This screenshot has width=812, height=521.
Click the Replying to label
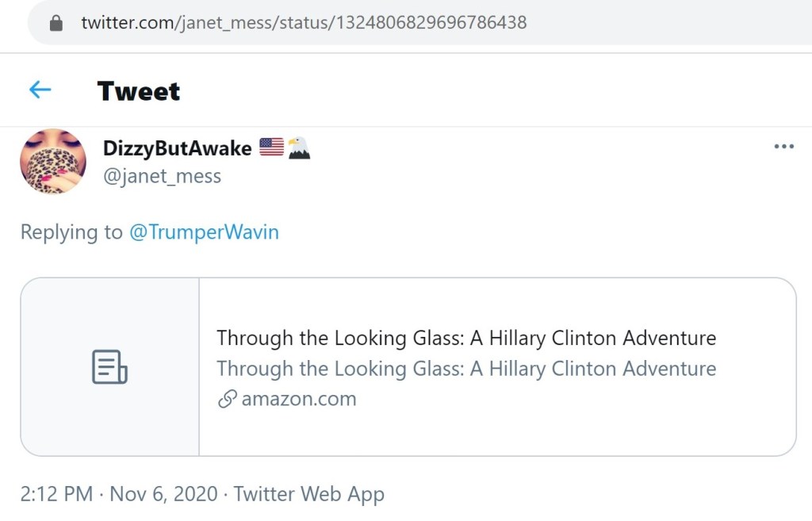click(71, 232)
